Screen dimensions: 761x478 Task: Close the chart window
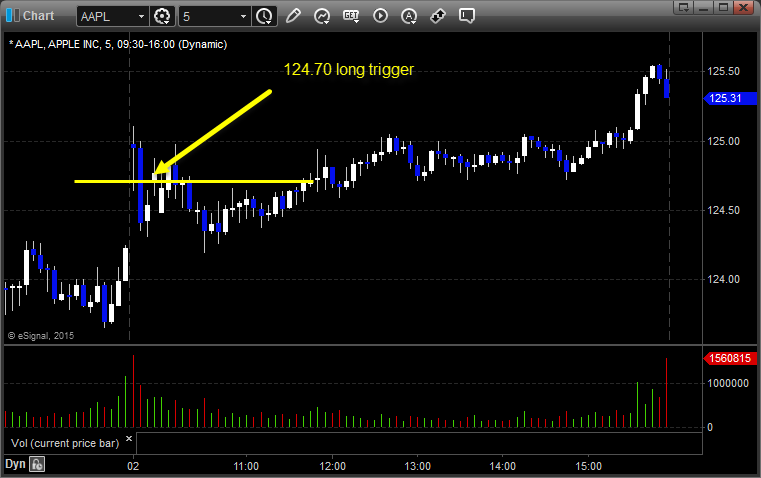click(744, 7)
